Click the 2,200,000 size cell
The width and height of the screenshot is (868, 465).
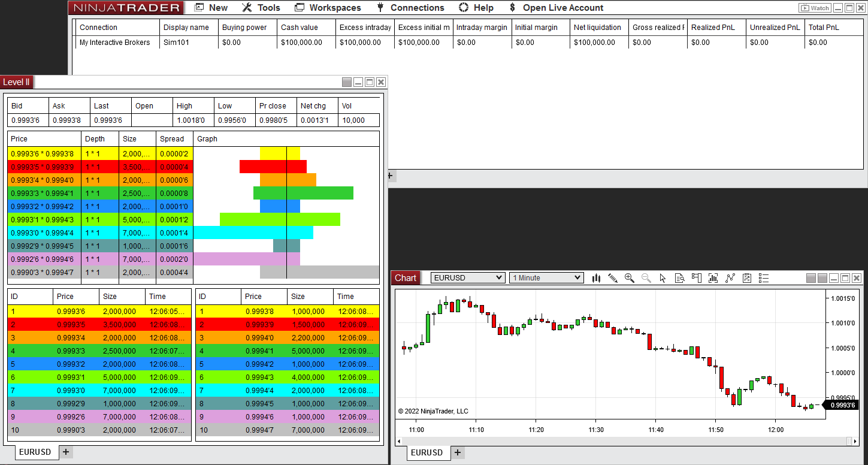[x=310, y=338]
